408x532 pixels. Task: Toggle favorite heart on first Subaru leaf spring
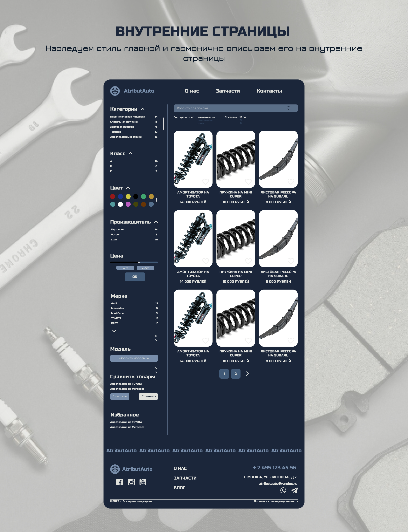(291, 181)
